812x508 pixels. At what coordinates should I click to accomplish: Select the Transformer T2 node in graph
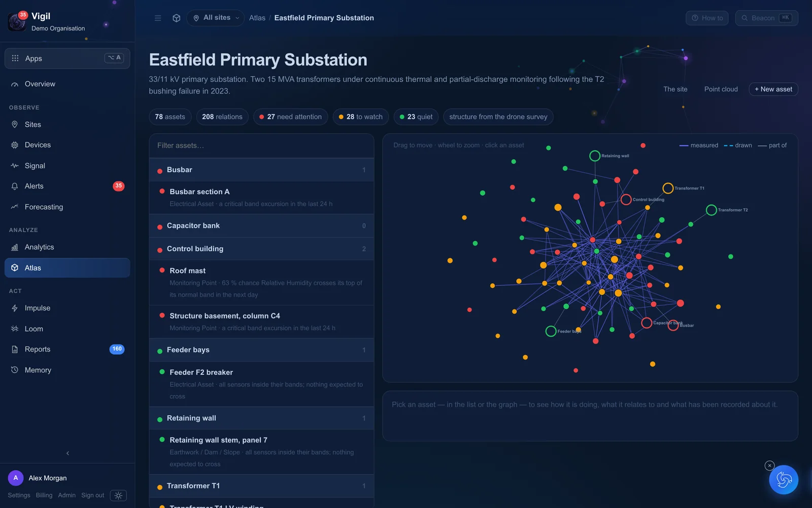[x=712, y=210]
